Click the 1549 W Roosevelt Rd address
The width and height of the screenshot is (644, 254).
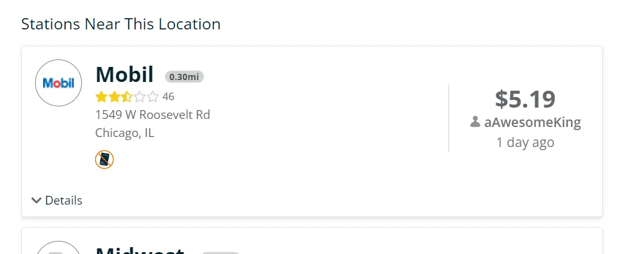tap(153, 115)
